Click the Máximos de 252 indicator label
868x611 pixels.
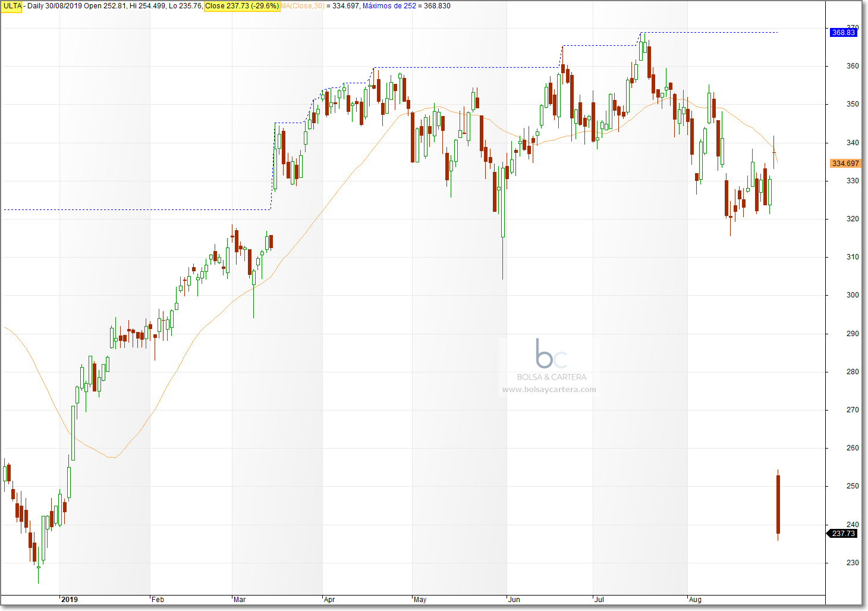click(x=389, y=6)
